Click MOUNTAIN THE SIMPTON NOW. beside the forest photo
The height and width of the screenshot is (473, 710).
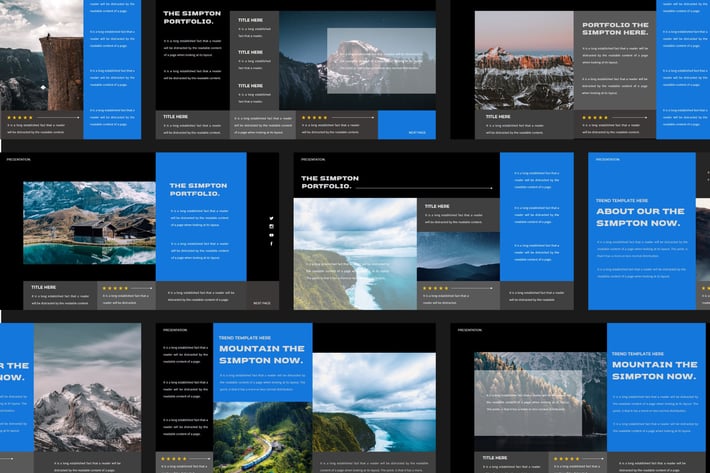pyautogui.click(x=654, y=370)
